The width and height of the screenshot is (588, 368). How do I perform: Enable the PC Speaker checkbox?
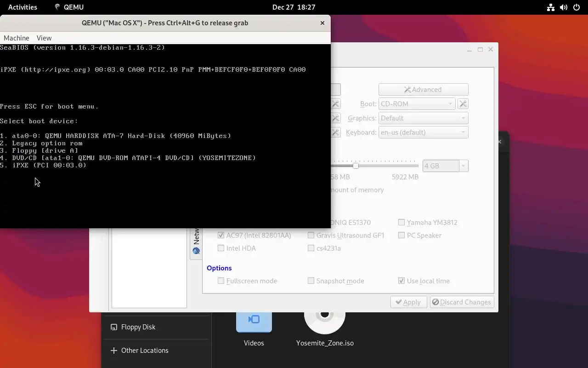coord(401,235)
